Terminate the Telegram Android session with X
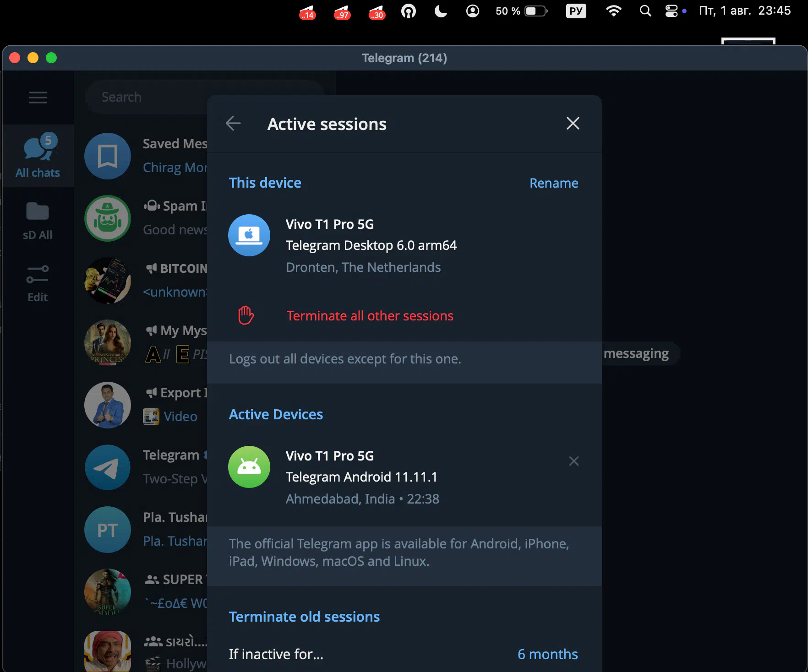The height and width of the screenshot is (672, 808). point(573,461)
